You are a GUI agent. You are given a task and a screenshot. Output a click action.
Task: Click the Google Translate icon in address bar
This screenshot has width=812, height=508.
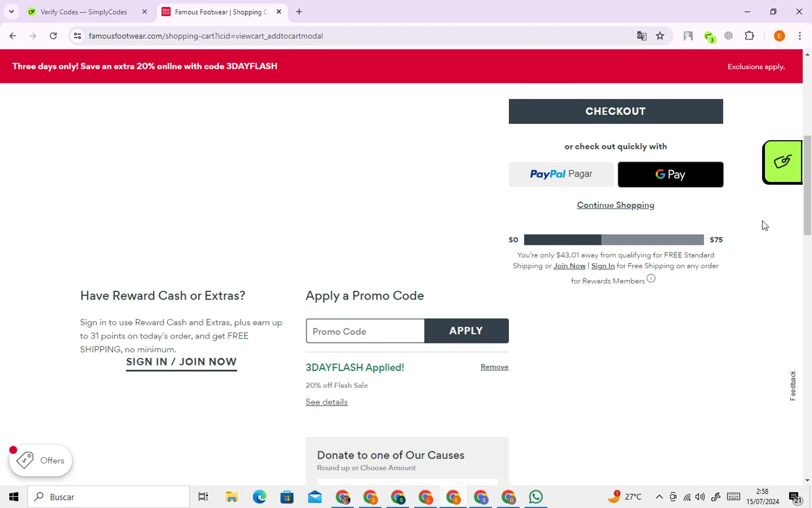click(x=641, y=36)
